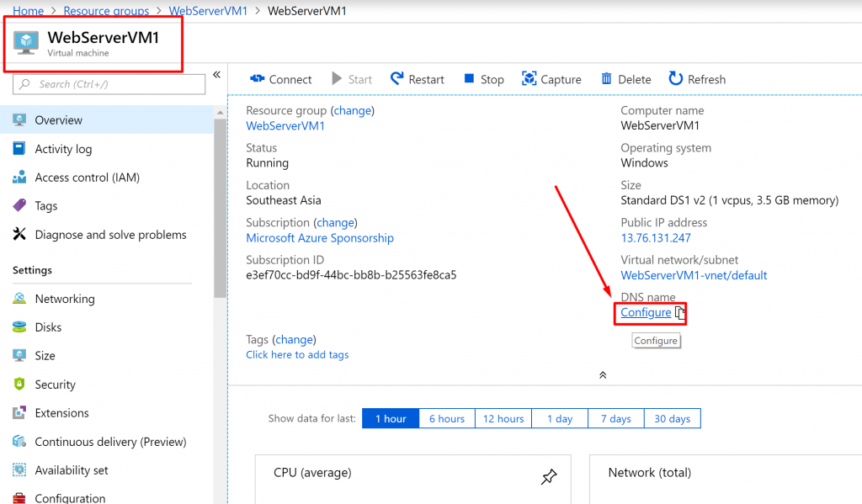The height and width of the screenshot is (504, 862).
Task: Select 12 hours data range
Action: pos(503,419)
